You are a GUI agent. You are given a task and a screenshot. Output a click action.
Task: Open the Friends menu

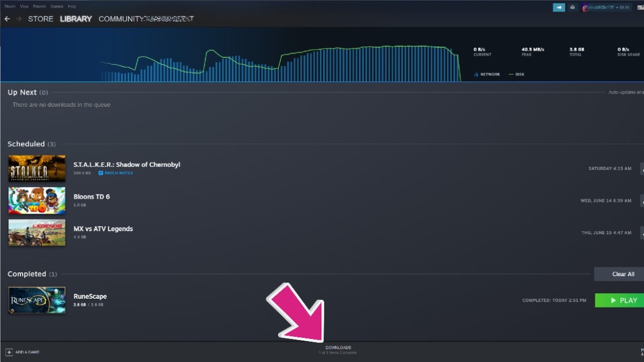click(x=40, y=7)
